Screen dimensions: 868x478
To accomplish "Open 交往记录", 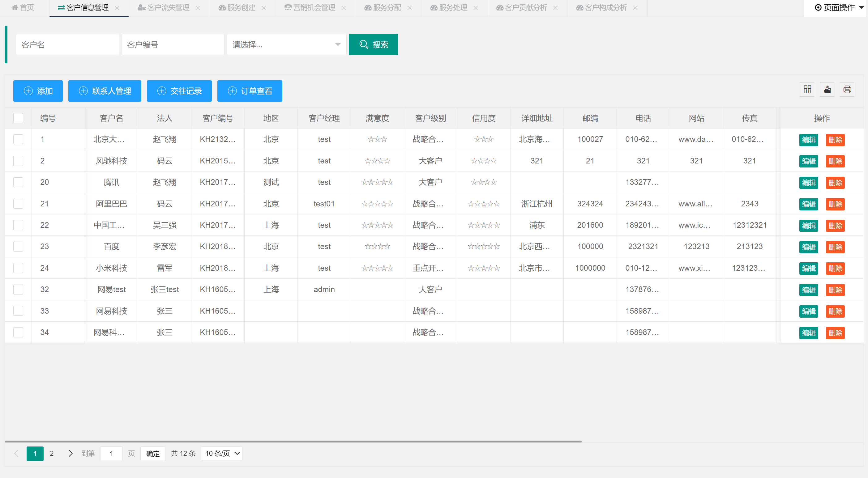I will coord(179,91).
